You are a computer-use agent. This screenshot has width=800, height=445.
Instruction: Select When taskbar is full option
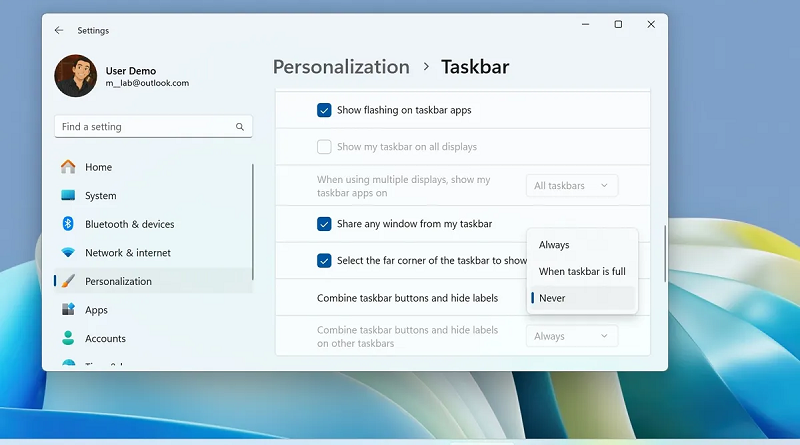click(581, 271)
